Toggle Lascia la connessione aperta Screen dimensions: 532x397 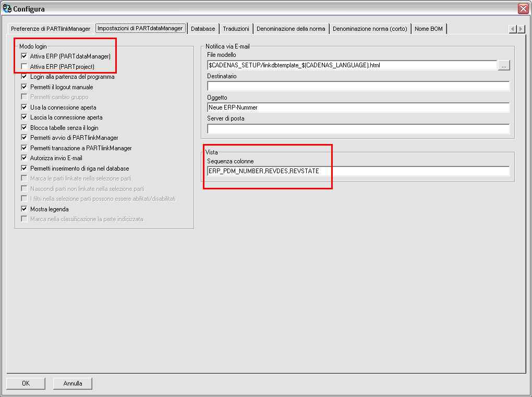pyautogui.click(x=24, y=117)
